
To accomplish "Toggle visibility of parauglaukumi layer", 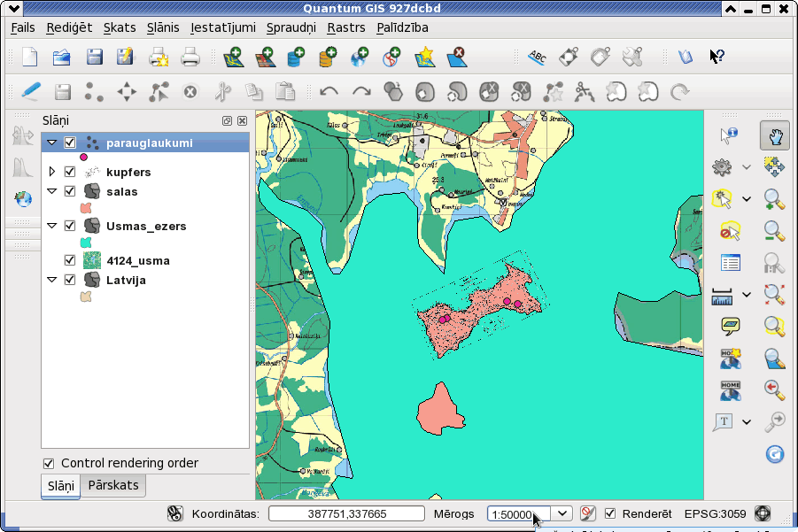I will pos(70,143).
